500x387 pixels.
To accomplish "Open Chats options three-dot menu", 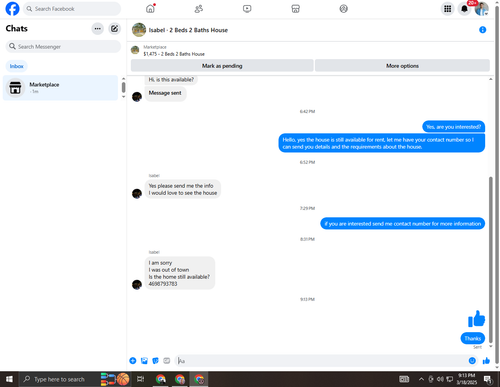I will [x=97, y=29].
